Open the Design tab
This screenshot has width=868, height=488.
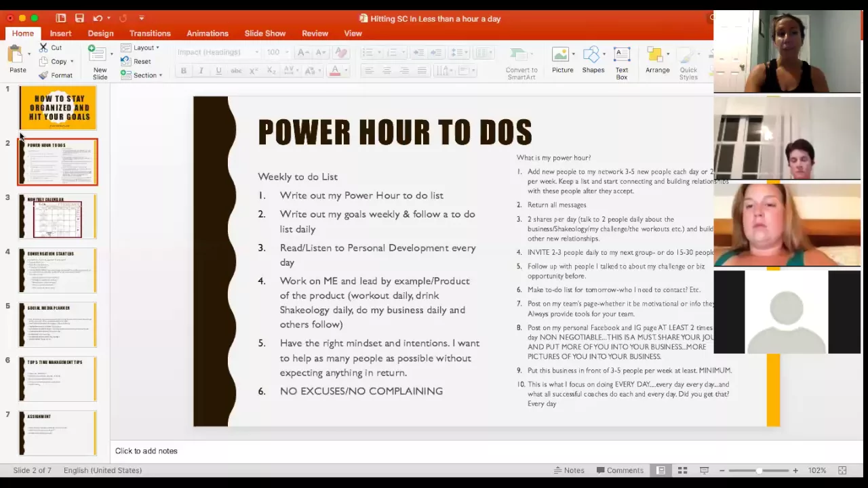100,33
